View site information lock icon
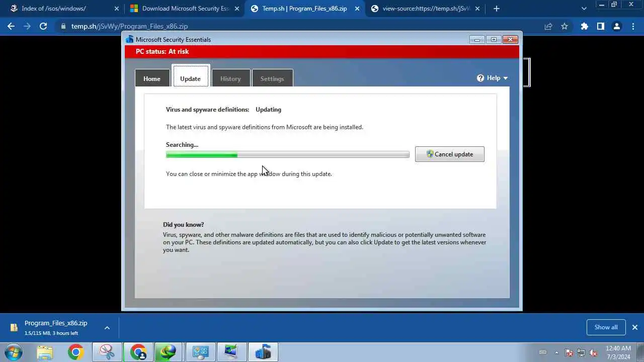Viewport: 644px width, 362px height. tap(63, 26)
